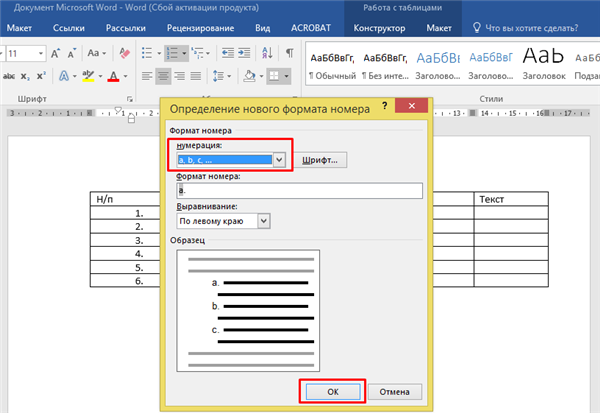
Task: Apply a bulleted list
Action: coord(147,53)
